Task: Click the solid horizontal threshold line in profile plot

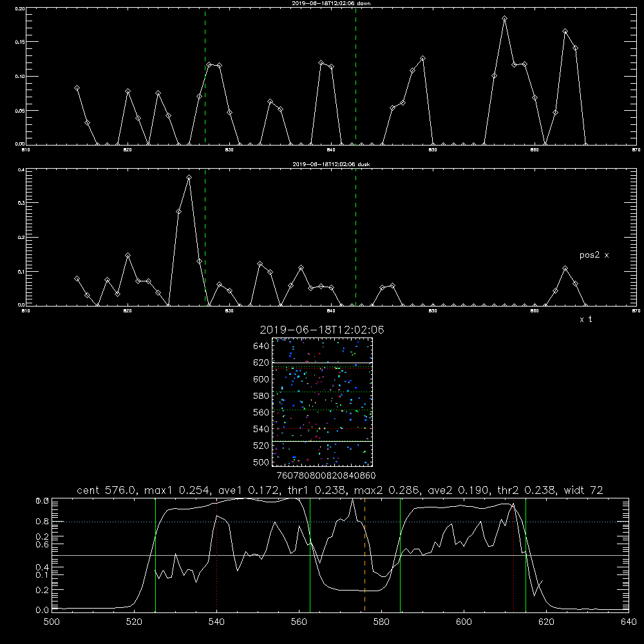Action: [x=340, y=555]
